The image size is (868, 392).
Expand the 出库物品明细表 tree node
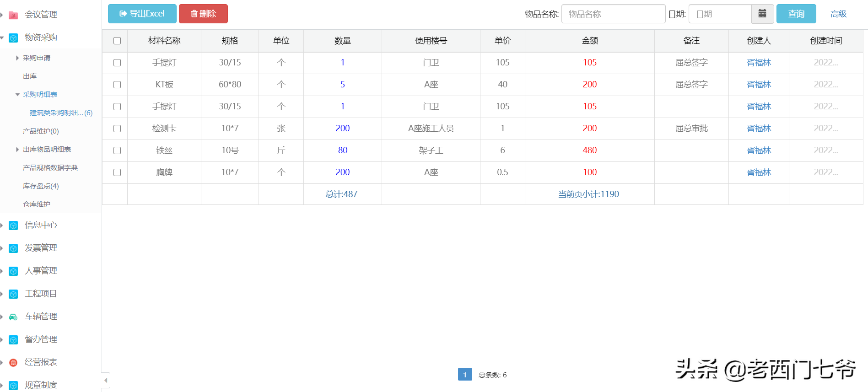(x=17, y=150)
